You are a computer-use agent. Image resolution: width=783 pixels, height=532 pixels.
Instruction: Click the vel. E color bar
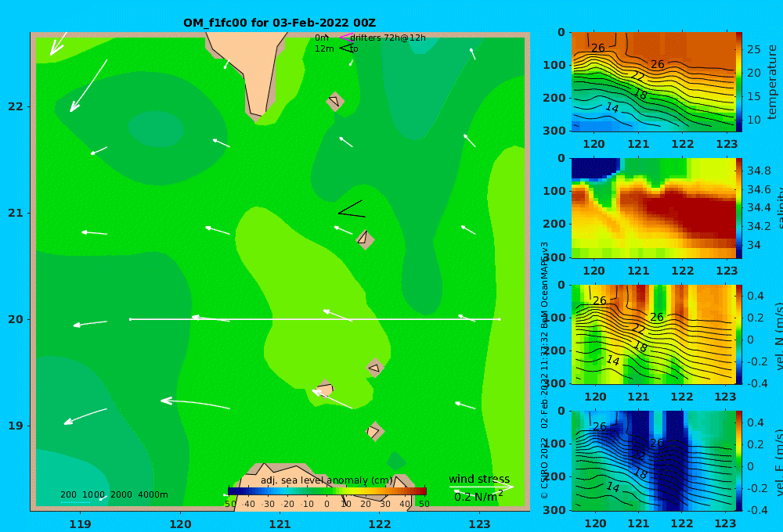pos(738,461)
